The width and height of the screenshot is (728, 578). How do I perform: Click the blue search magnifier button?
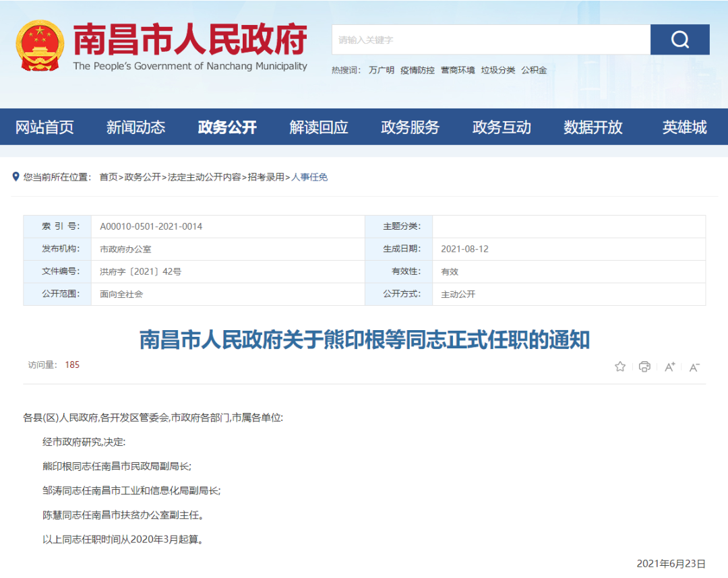[x=679, y=40]
